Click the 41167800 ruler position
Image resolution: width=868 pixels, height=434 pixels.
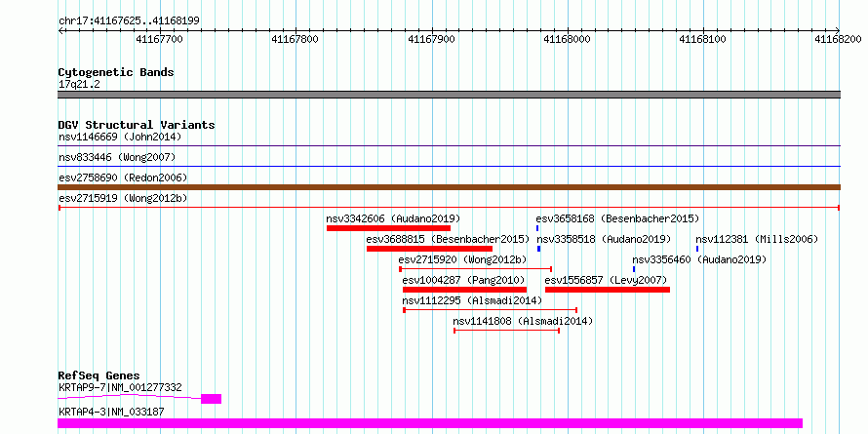[296, 39]
